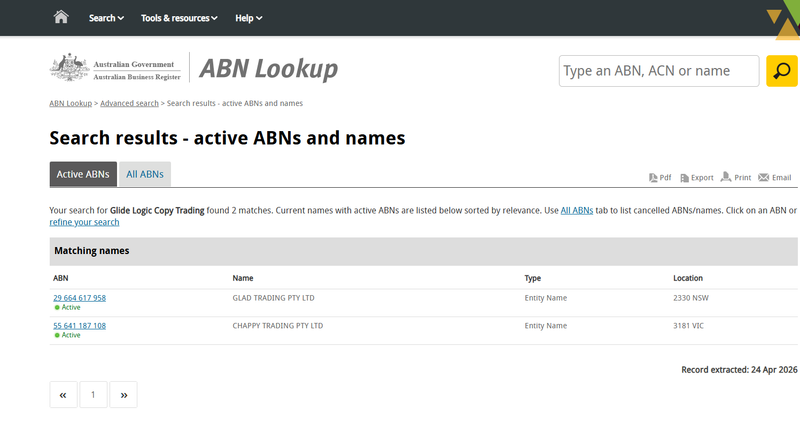The height and width of the screenshot is (430, 800).
Task: Click the All ABNs link in description
Action: pos(577,210)
